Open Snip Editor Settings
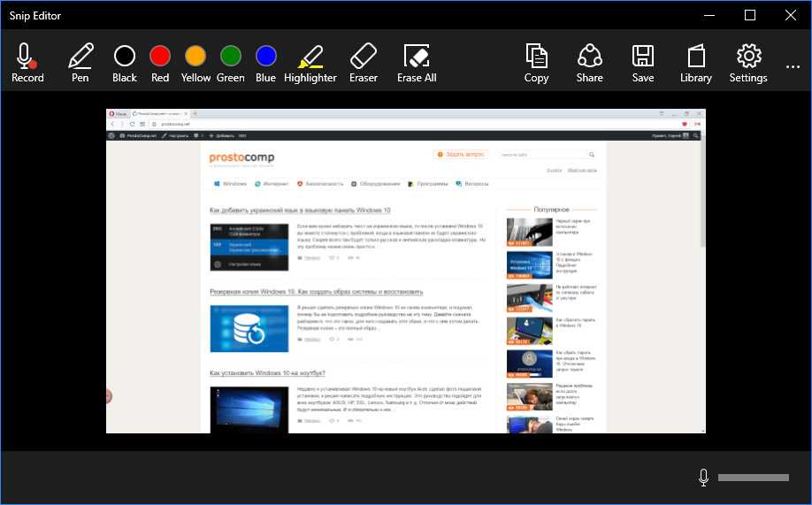 pos(748,62)
